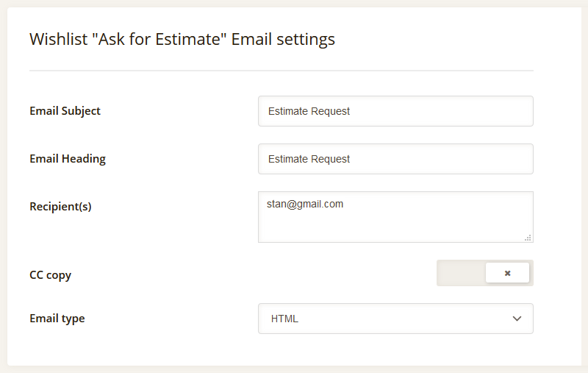
Task: Click the resize grip of Recipients textarea
Action: coord(528,238)
